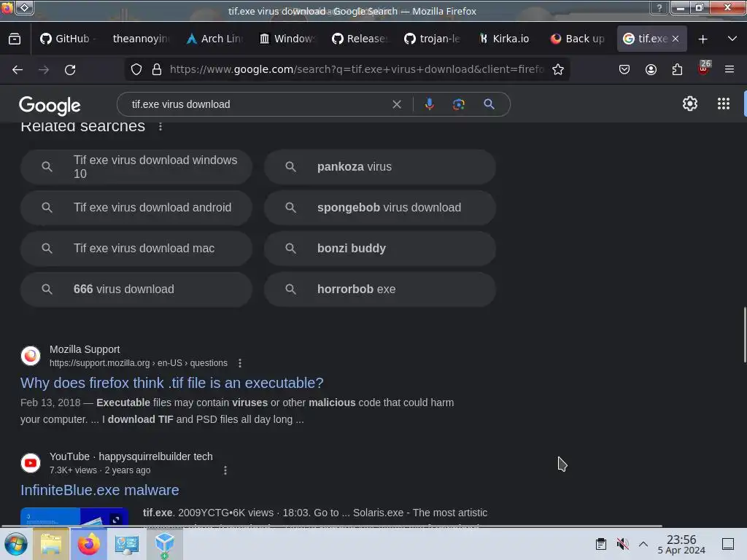Viewport: 747px width, 560px height.
Task: Bookmark this page with the star
Action: point(558,69)
